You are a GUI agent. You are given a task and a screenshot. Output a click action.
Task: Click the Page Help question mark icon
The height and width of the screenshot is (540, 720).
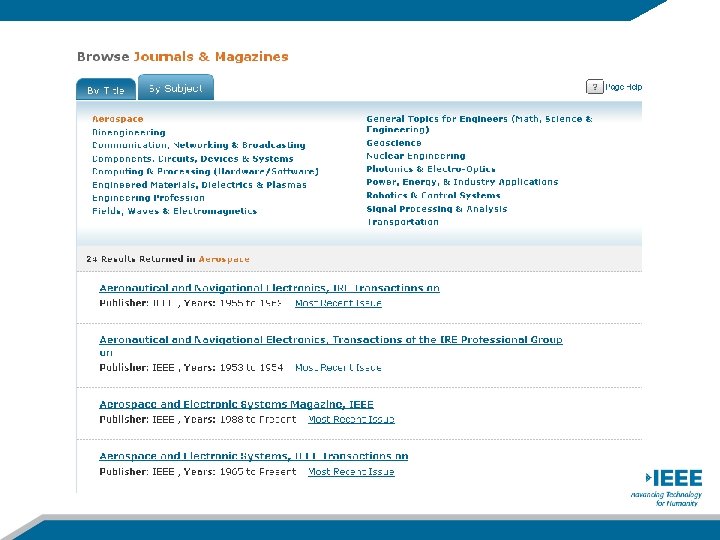[x=595, y=86]
